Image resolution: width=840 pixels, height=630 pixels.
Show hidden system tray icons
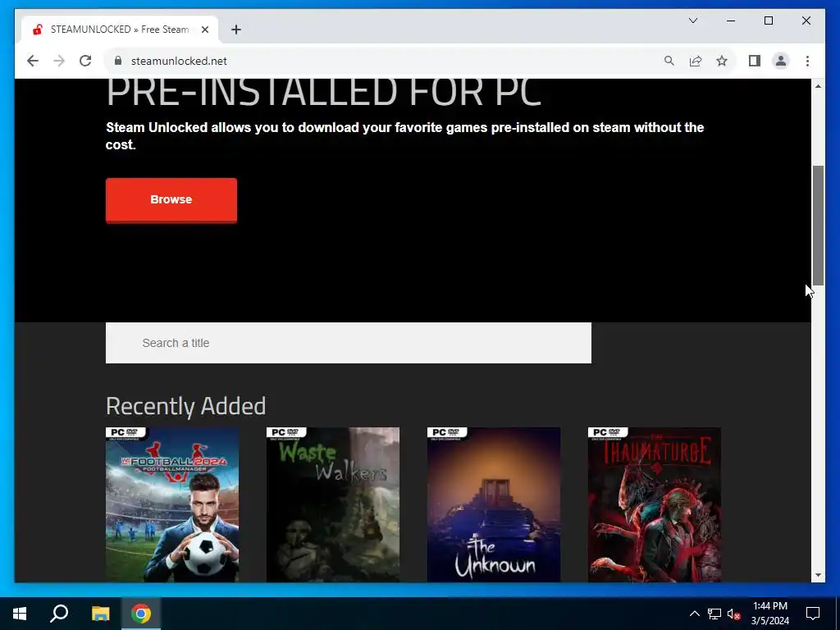click(694, 614)
